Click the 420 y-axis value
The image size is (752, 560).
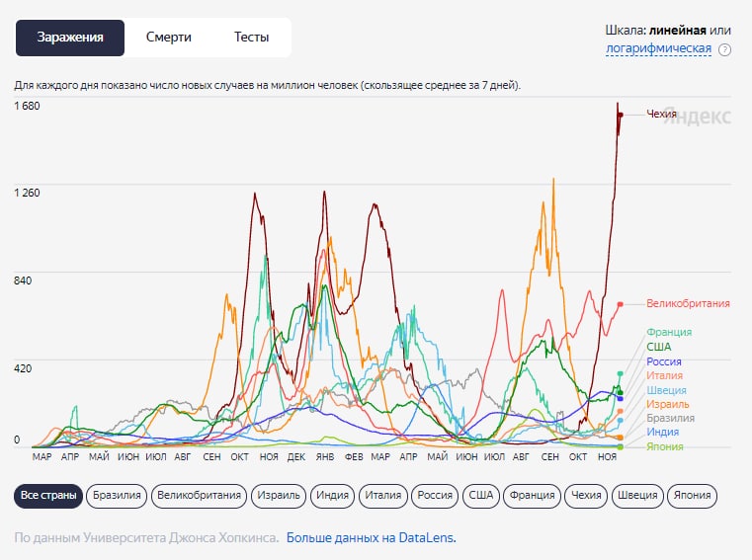click(23, 368)
